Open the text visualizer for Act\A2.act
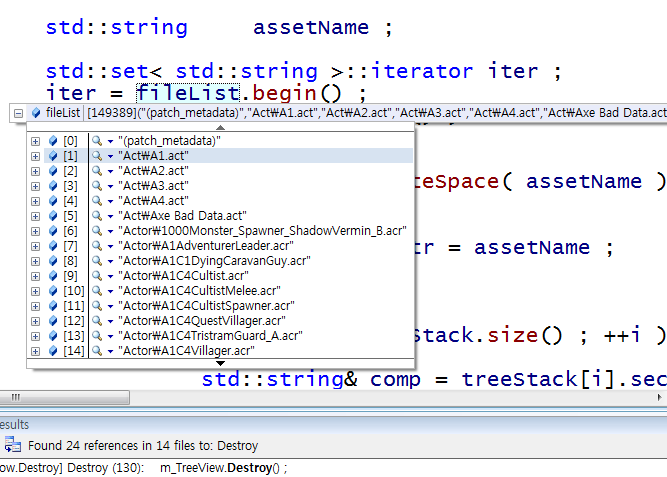 [x=97, y=171]
